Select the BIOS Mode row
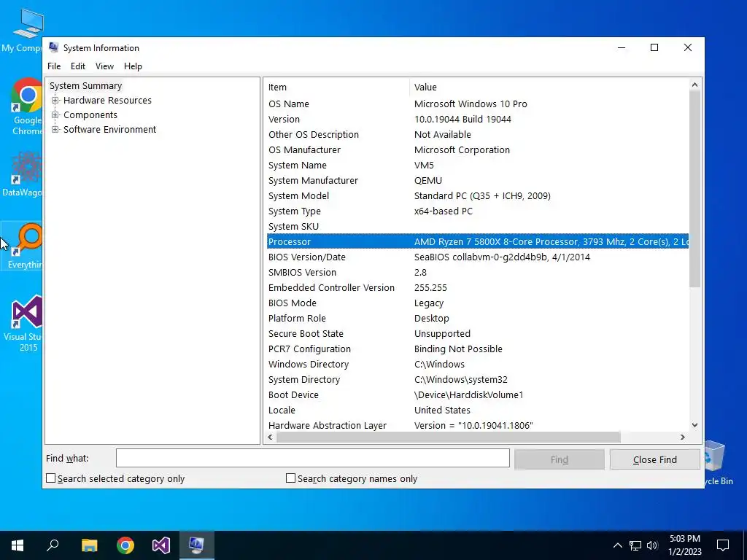Image resolution: width=747 pixels, height=560 pixels. [477, 303]
